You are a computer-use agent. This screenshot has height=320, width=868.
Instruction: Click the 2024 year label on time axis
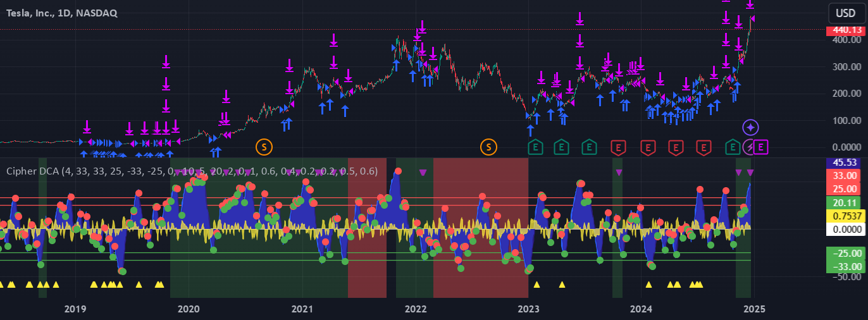click(642, 309)
